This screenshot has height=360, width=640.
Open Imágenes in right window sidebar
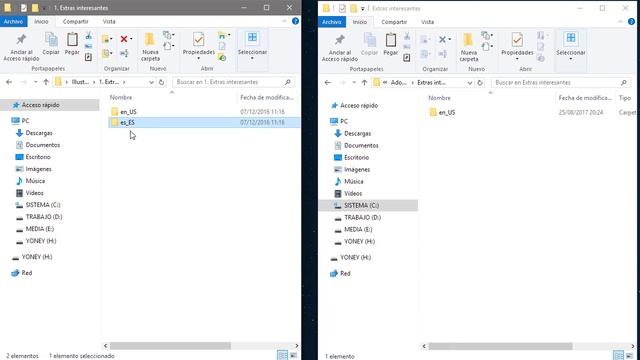357,169
